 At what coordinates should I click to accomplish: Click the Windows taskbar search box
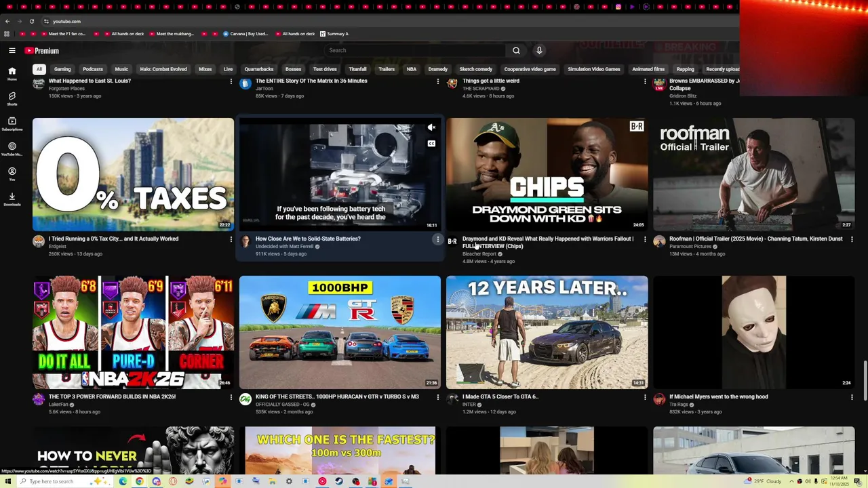pos(64,481)
